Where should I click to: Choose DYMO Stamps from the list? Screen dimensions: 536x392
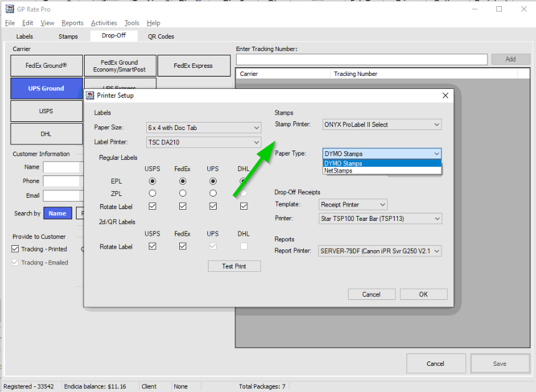(x=382, y=164)
